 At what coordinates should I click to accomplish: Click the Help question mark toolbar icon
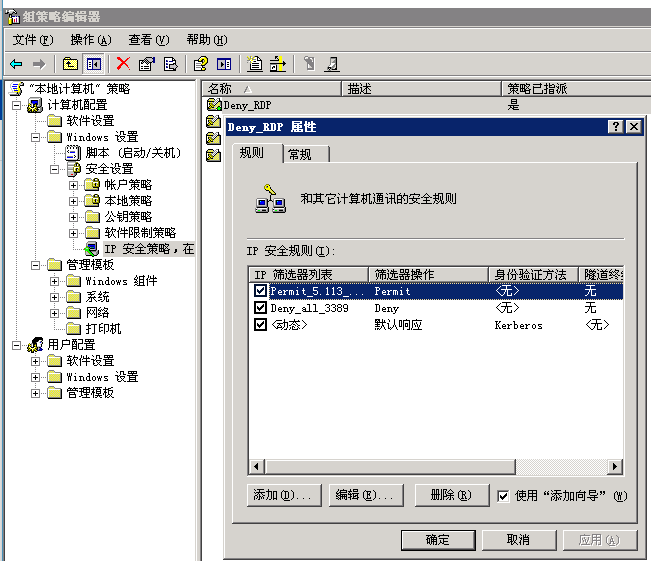(201, 64)
